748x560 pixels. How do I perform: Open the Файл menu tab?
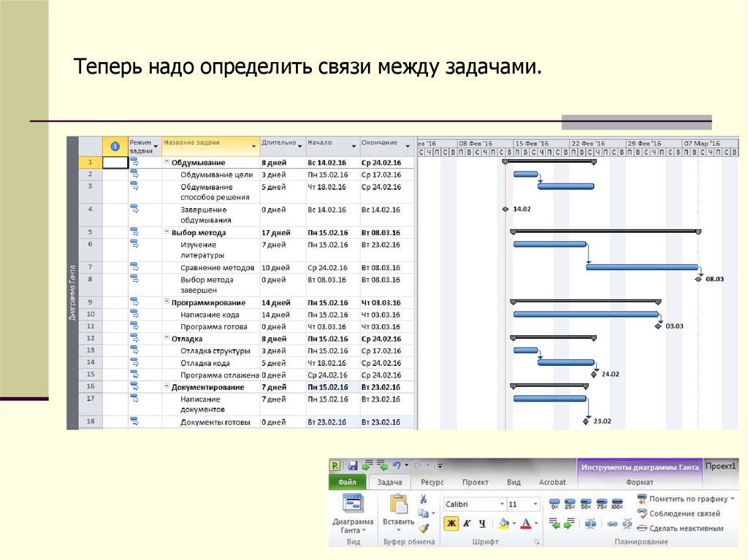point(348,483)
